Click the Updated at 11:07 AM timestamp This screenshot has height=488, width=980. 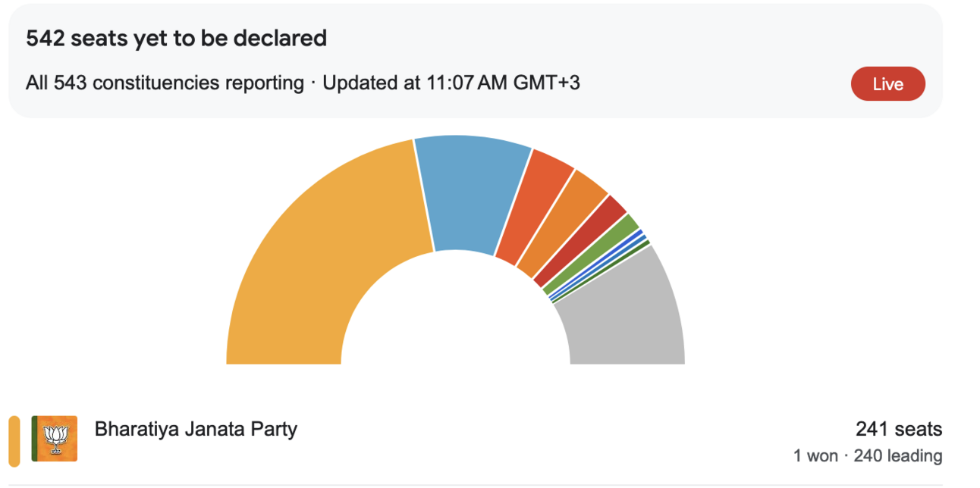[451, 83]
